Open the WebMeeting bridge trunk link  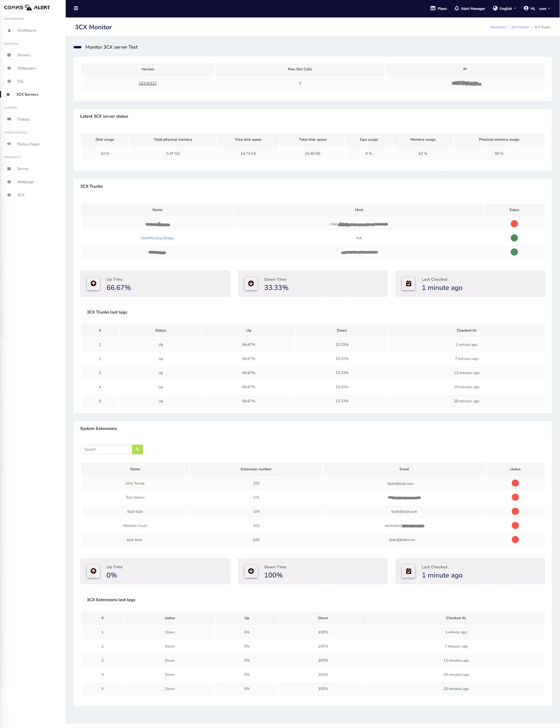157,238
